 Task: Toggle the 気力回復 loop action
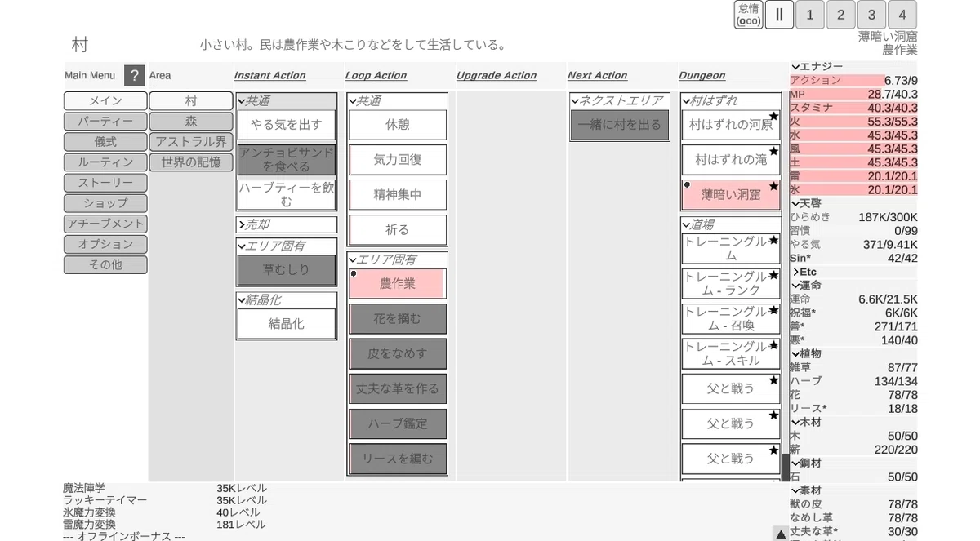[x=398, y=160]
